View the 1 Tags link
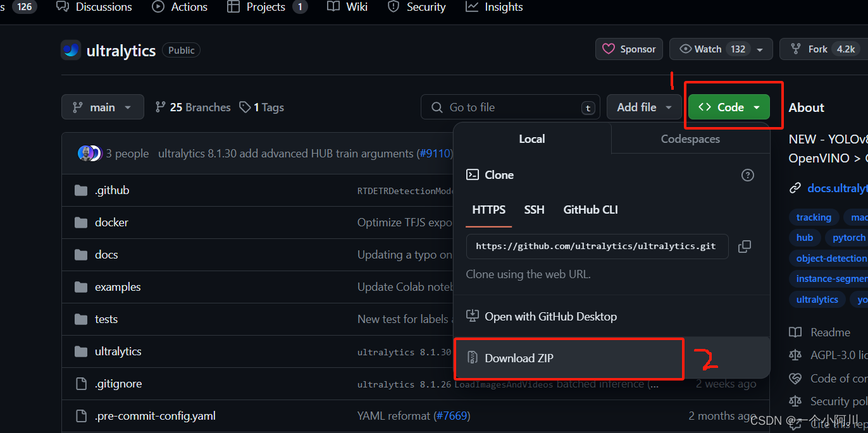 pyautogui.click(x=261, y=107)
